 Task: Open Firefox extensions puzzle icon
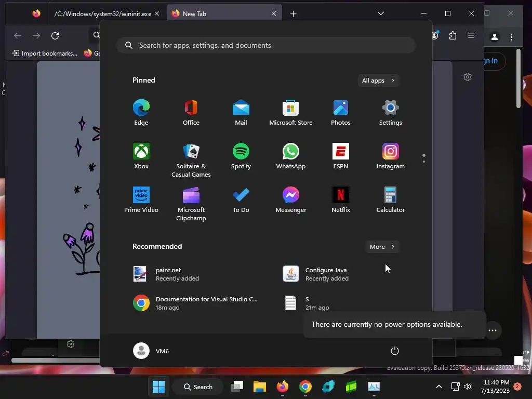pyautogui.click(x=453, y=36)
